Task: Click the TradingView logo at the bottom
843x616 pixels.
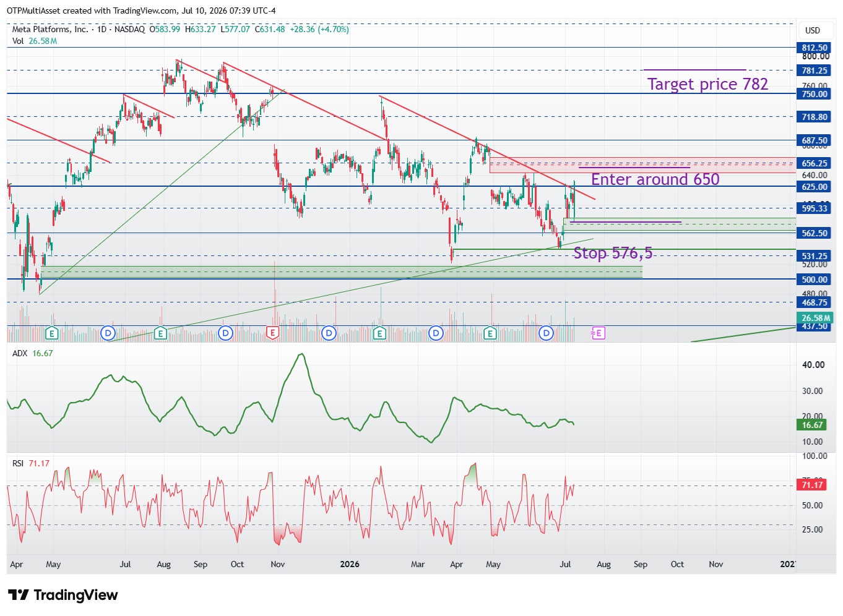Action: tap(63, 595)
